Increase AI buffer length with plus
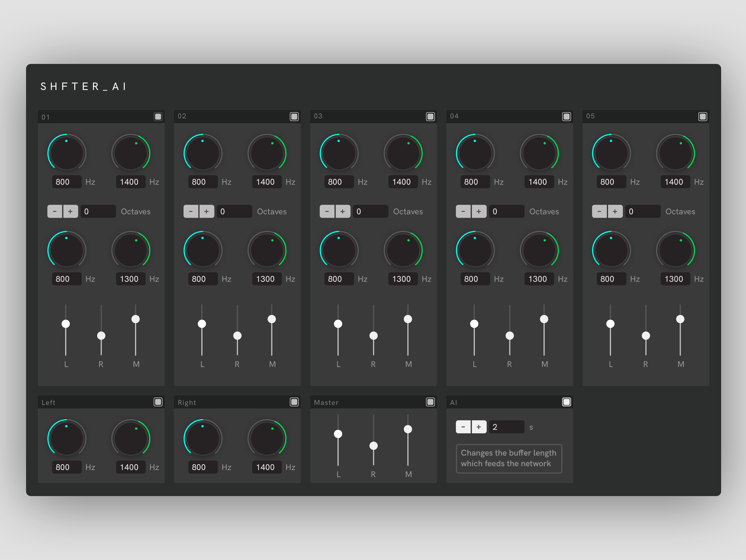Image resolution: width=746 pixels, height=560 pixels. [x=479, y=427]
